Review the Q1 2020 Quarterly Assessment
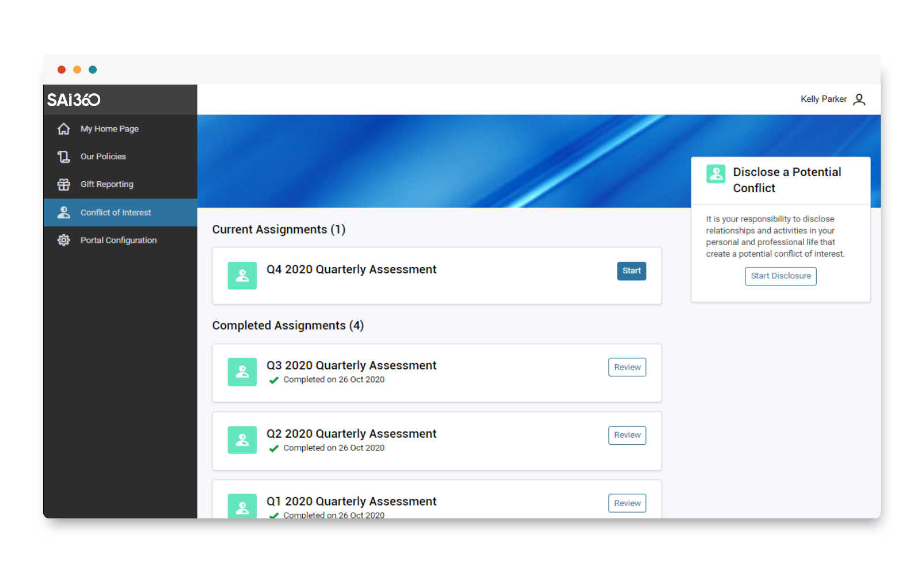This screenshot has height=588, width=921. pyautogui.click(x=627, y=503)
